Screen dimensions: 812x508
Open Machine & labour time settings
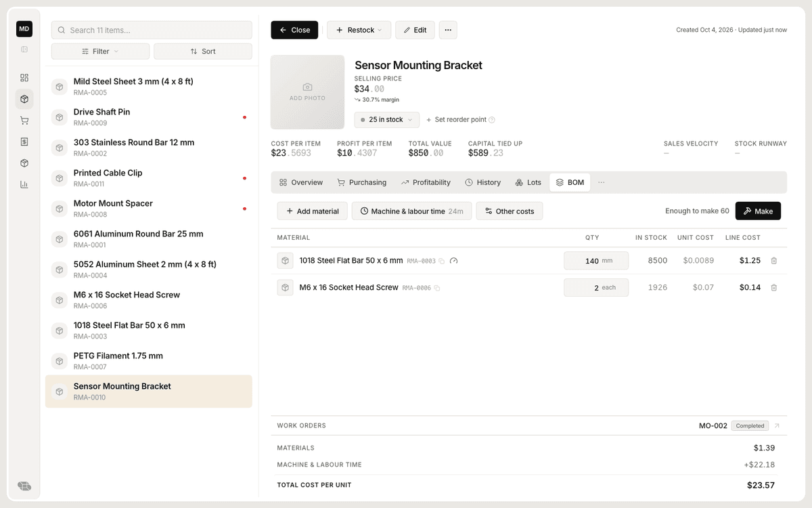[x=411, y=211]
